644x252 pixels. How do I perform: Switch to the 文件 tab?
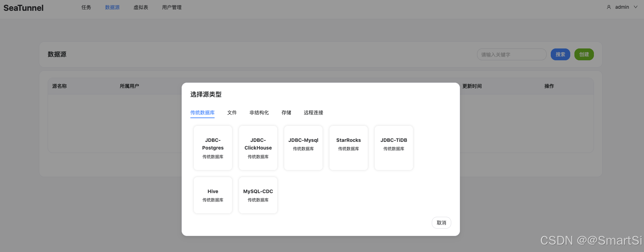point(232,113)
